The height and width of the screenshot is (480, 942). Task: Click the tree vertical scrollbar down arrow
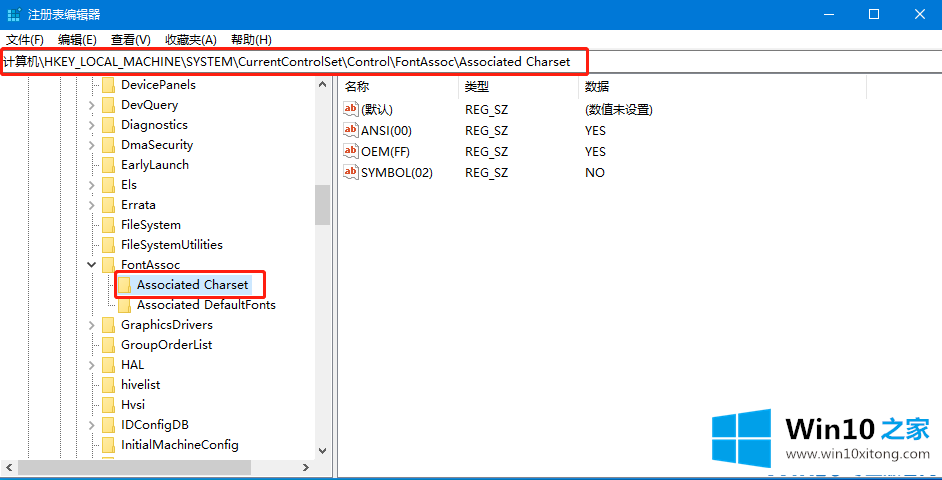tap(323, 450)
